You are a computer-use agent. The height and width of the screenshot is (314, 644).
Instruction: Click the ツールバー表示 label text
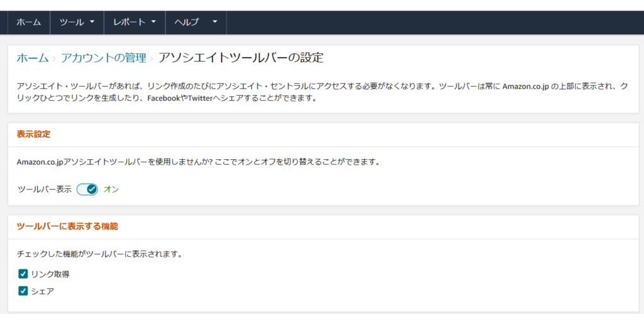click(x=44, y=189)
